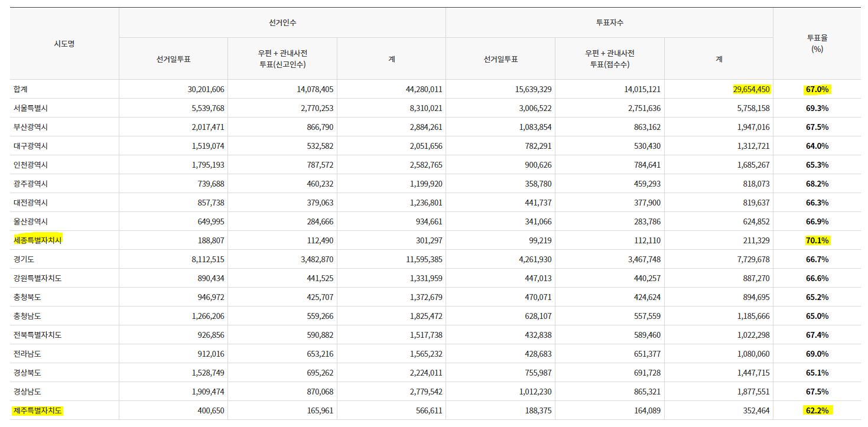Click Jeonnam's turnout value 69.0%
This screenshot has height=427, width=868.
(x=817, y=354)
